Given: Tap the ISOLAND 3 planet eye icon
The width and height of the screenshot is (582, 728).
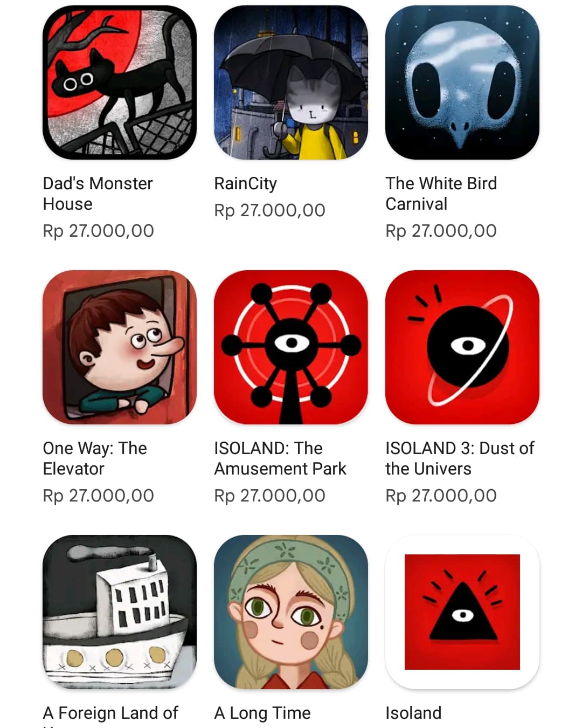Looking at the screenshot, I should pos(462,347).
